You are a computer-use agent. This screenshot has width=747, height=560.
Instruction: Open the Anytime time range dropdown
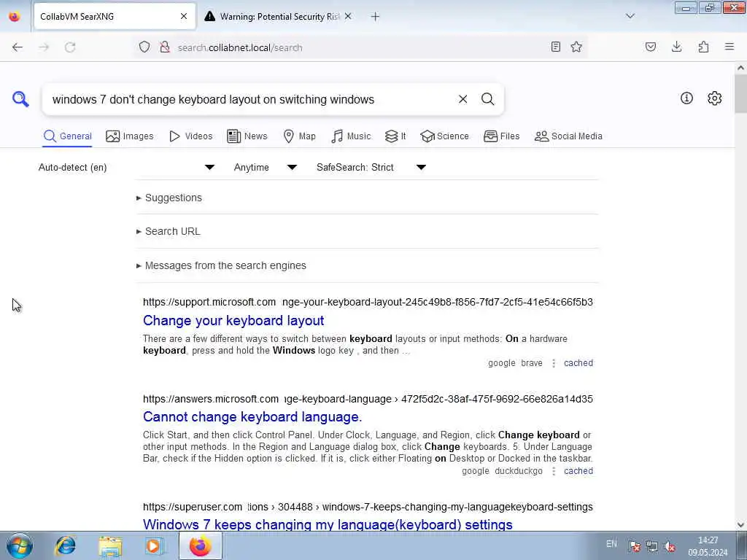(x=266, y=167)
